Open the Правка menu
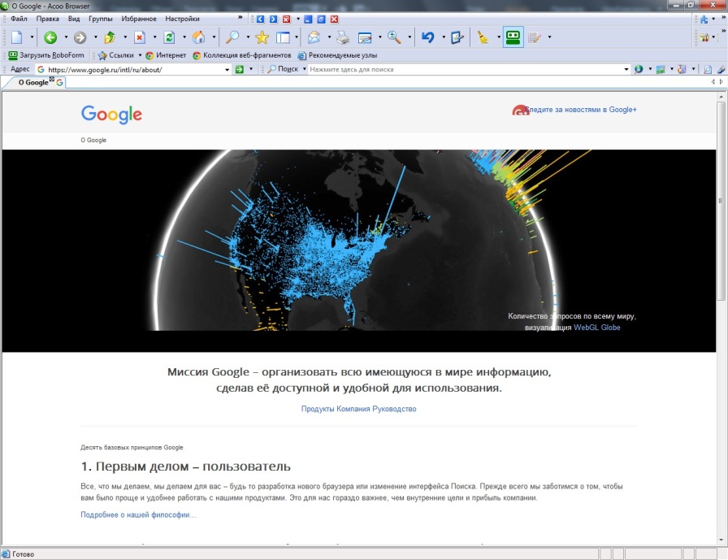This screenshot has height=560, width=728. click(x=47, y=19)
